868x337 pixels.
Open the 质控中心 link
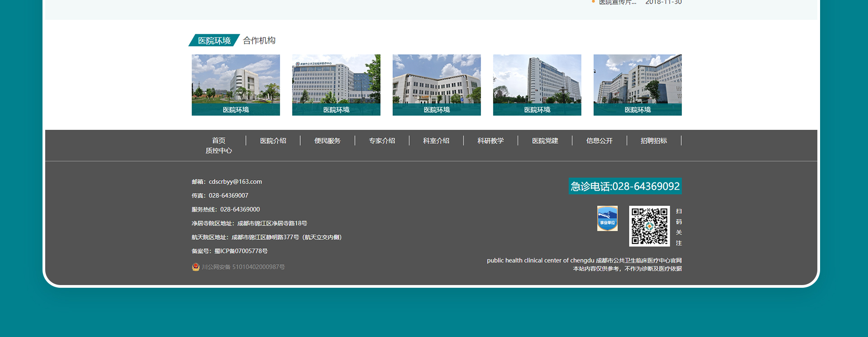[219, 150]
